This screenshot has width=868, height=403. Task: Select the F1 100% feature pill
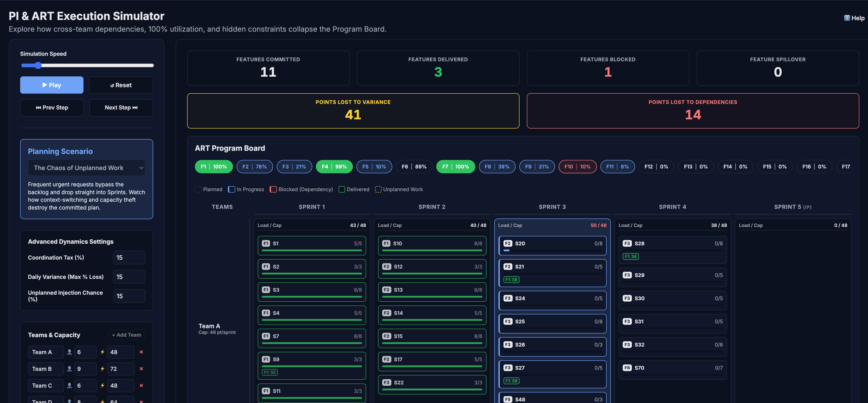214,167
